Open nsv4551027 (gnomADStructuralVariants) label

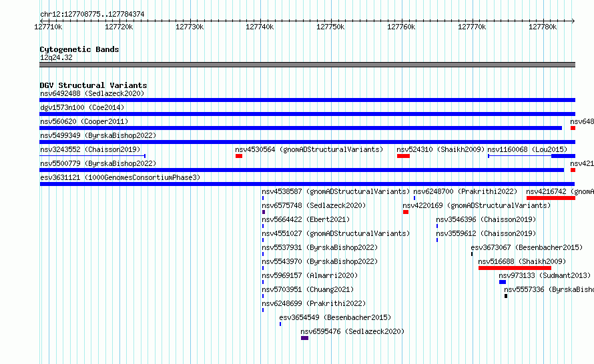336,233
